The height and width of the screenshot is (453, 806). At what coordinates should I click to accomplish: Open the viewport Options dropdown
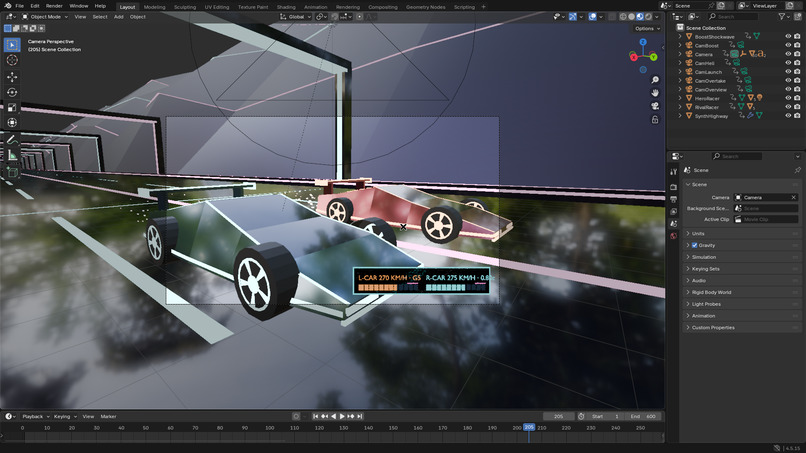[x=647, y=28]
